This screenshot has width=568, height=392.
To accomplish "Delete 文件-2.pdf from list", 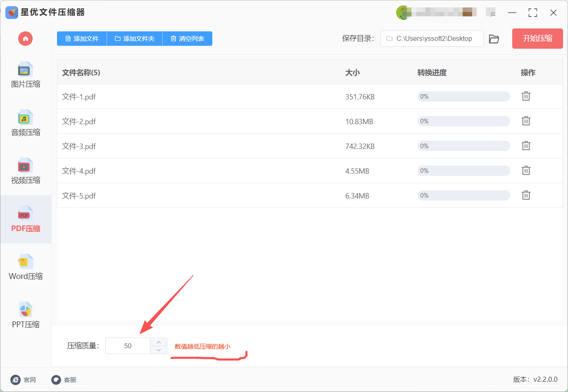I will click(x=526, y=121).
